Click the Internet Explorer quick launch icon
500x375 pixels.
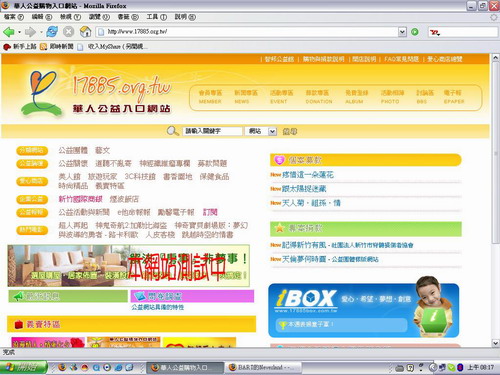click(118, 367)
